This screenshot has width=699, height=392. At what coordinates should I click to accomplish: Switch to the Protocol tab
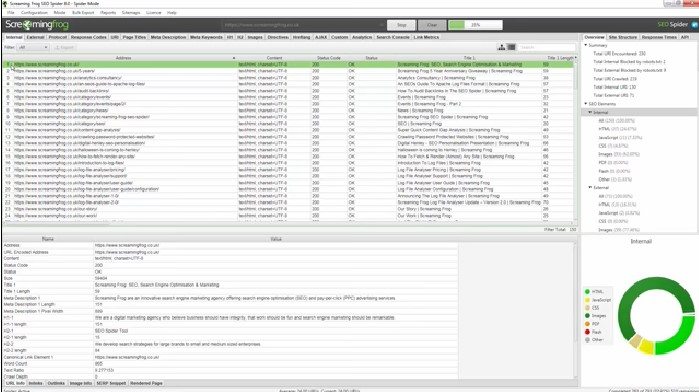pos(58,37)
